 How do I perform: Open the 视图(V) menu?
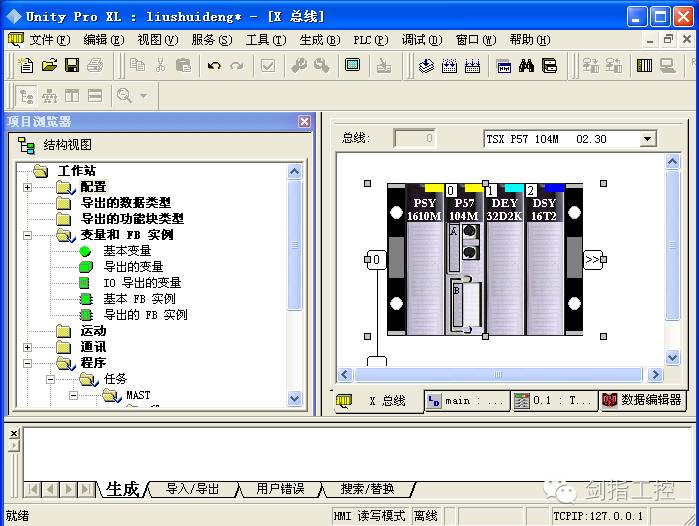tap(158, 40)
